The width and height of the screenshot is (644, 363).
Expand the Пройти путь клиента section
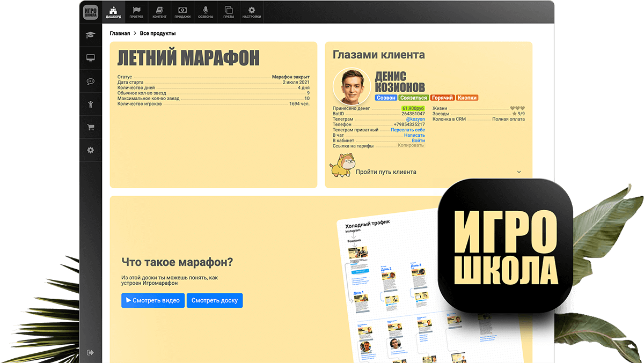pyautogui.click(x=518, y=172)
